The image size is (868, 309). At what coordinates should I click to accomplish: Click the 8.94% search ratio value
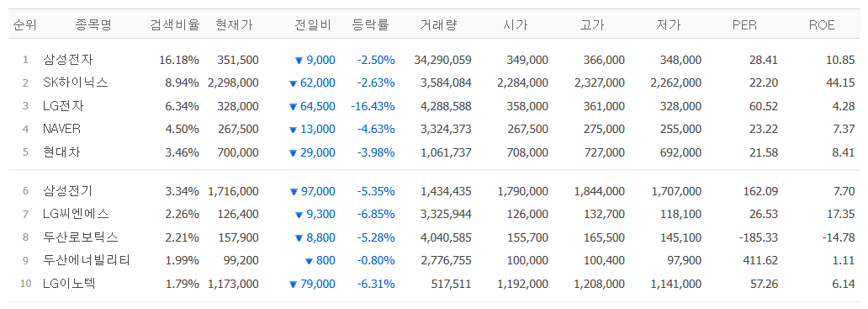tap(182, 83)
